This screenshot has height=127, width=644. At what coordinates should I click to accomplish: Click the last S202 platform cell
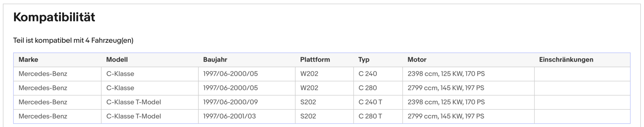point(325,116)
